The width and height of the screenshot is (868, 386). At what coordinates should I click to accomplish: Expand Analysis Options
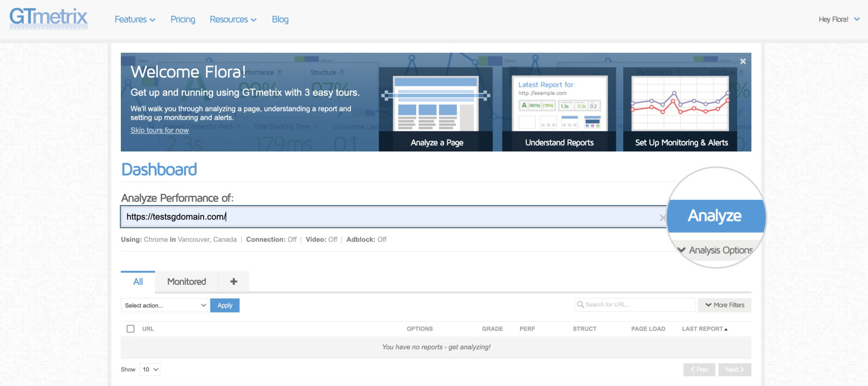click(715, 250)
